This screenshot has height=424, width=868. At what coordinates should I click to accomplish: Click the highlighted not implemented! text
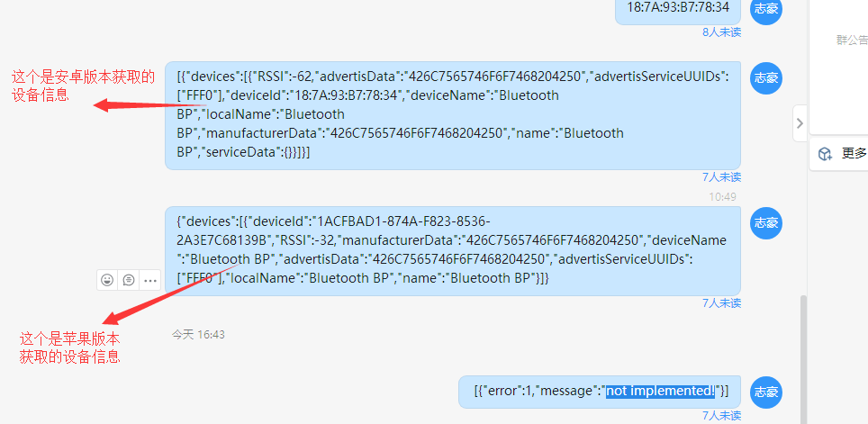click(661, 392)
